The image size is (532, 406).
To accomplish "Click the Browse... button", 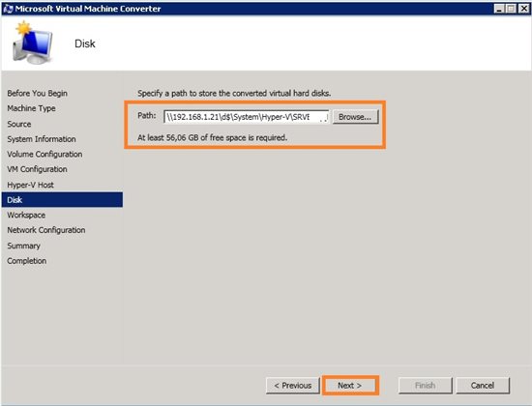I will point(355,117).
